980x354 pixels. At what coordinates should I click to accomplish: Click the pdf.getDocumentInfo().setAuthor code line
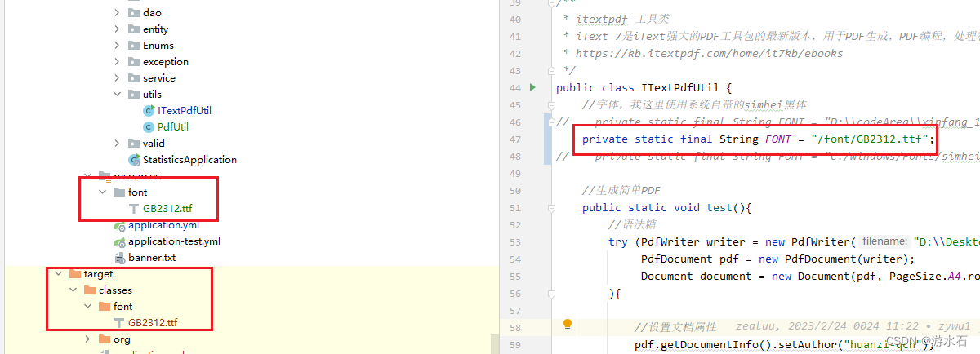coord(784,344)
